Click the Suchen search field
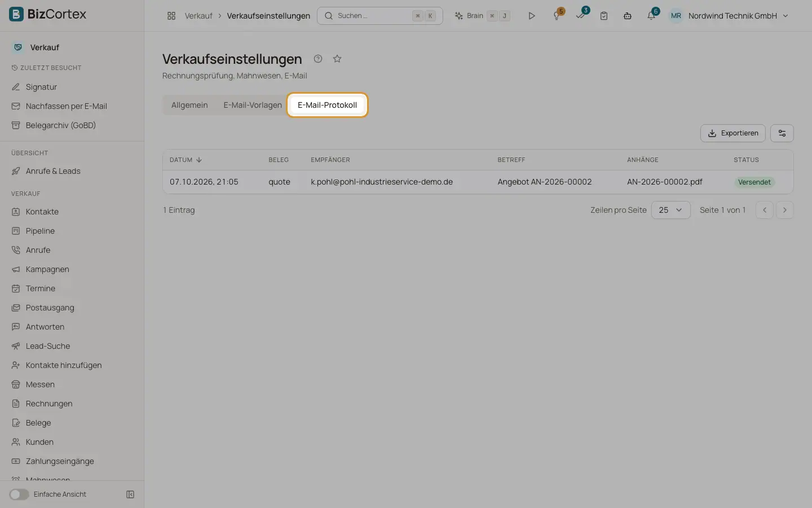Viewport: 812px width, 508px height. 380,16
